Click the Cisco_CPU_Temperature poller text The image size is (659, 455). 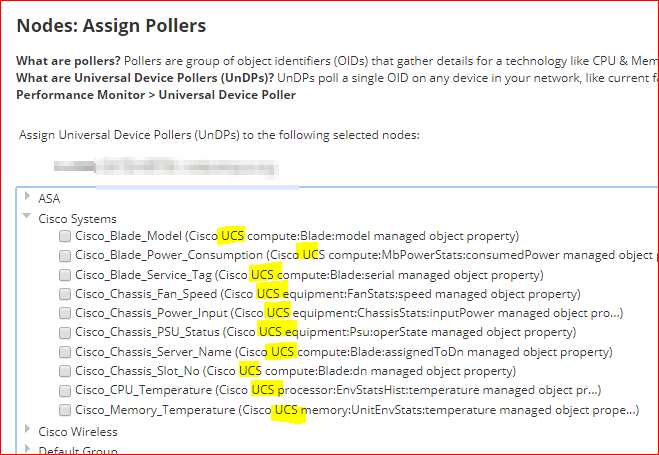click(x=338, y=390)
